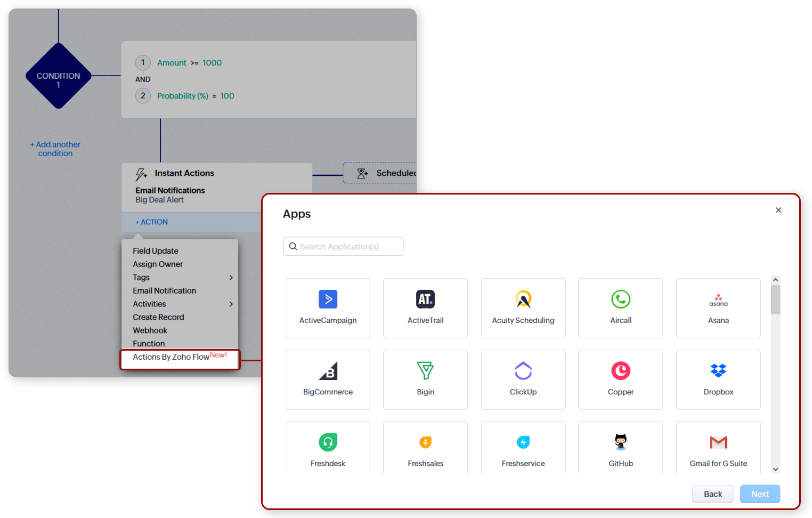Select Webhook from the action menu

(x=150, y=330)
